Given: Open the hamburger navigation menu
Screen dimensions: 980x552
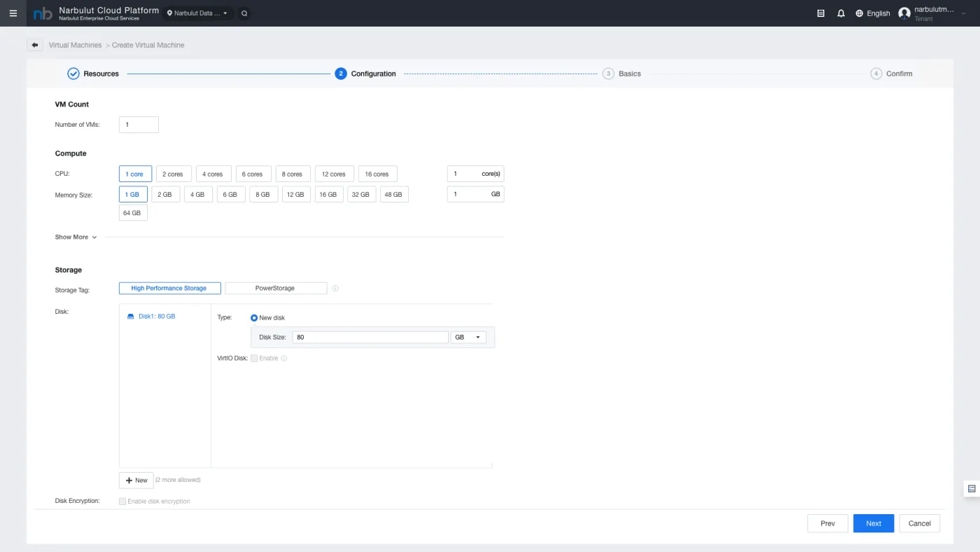Looking at the screenshot, I should (x=13, y=13).
